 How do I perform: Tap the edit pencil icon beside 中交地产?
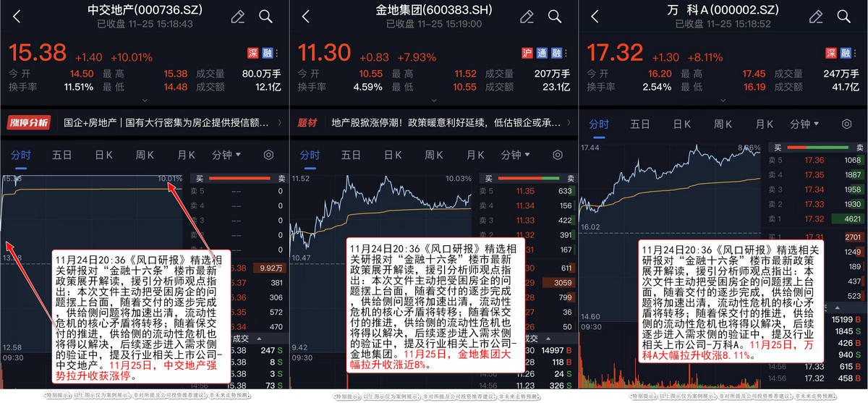point(238,16)
